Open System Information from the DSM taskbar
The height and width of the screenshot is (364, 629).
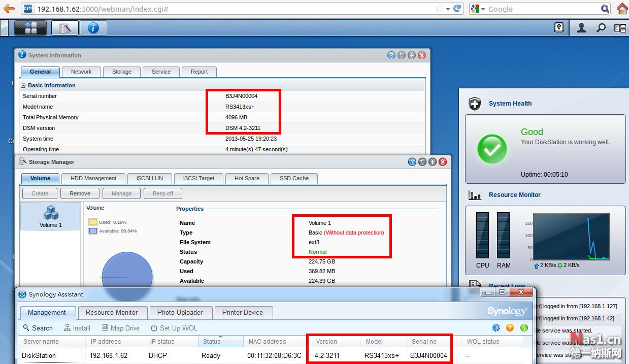point(93,28)
